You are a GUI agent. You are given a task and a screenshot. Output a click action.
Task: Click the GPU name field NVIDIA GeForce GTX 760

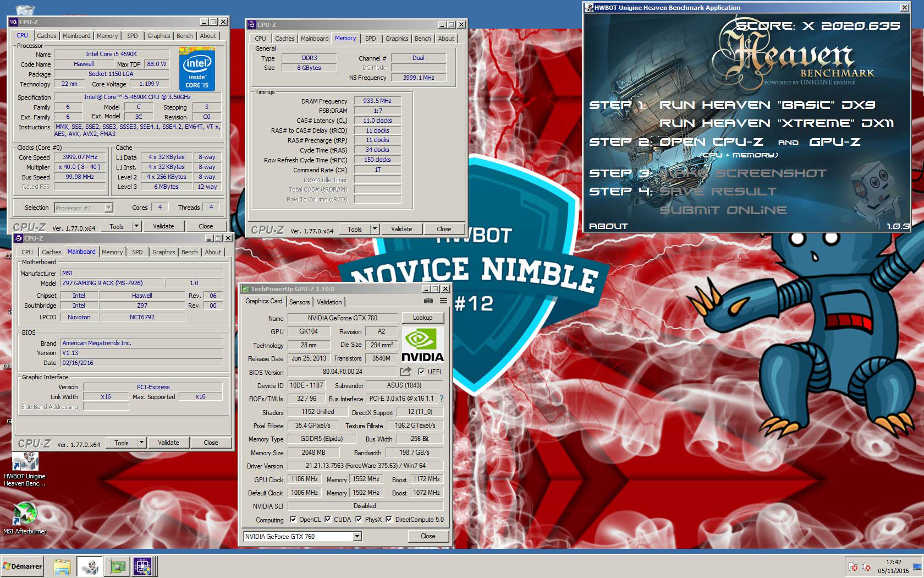pyautogui.click(x=343, y=318)
